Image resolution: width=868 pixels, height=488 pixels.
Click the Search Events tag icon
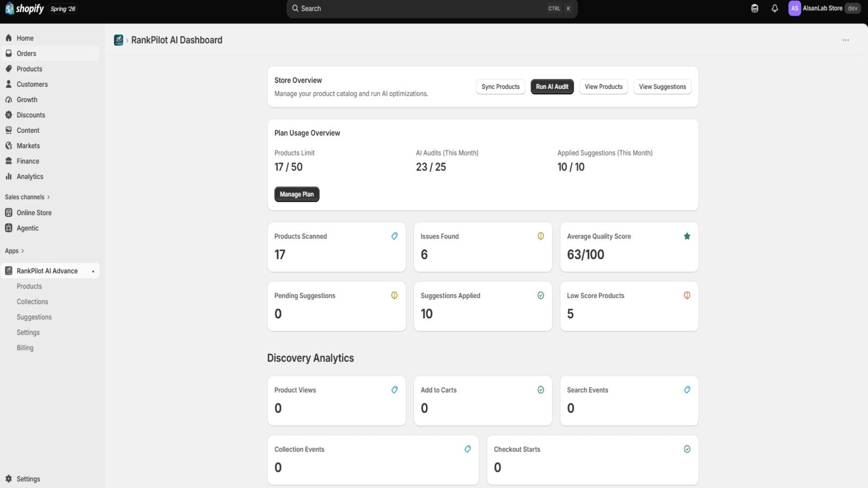(x=687, y=390)
